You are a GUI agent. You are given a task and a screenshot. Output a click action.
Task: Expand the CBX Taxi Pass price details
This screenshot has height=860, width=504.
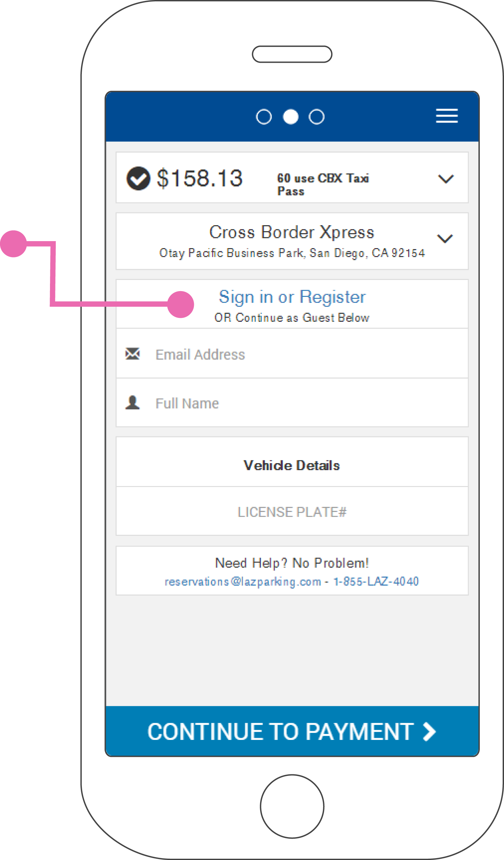click(445, 178)
